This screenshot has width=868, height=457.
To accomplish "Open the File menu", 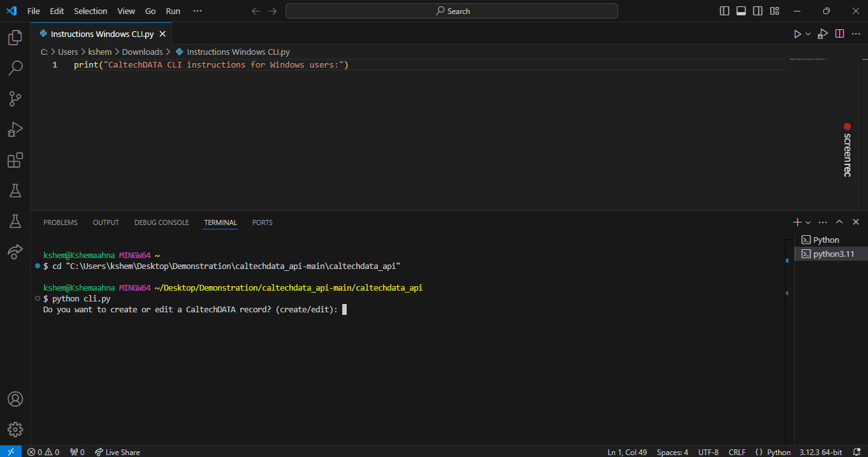I will [x=34, y=11].
